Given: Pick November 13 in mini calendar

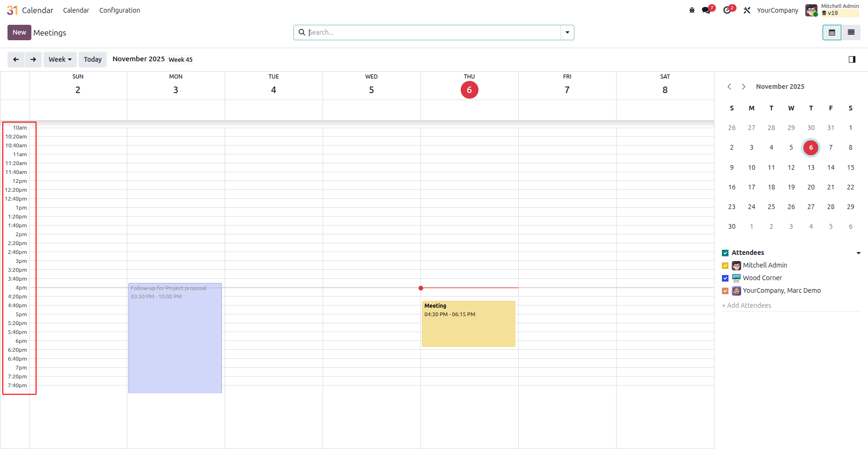Looking at the screenshot, I should 811,167.
